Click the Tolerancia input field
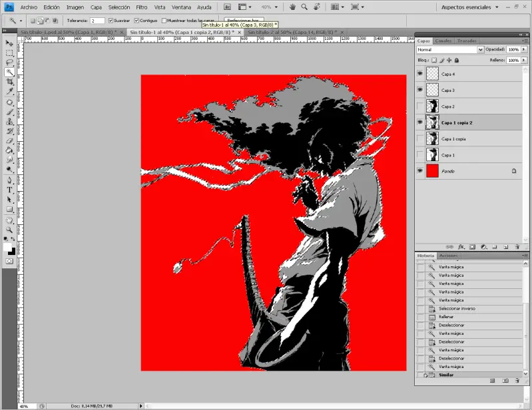The image size is (532, 410). tap(97, 21)
